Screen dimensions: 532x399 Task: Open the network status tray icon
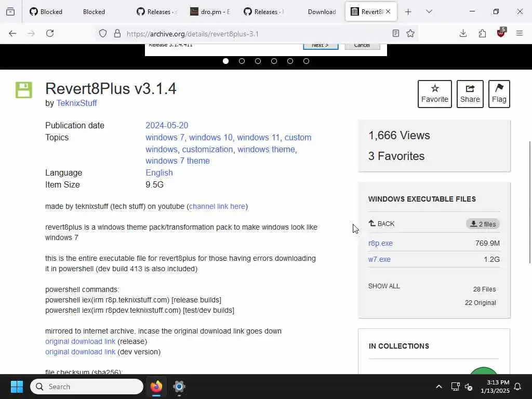pyautogui.click(x=455, y=387)
